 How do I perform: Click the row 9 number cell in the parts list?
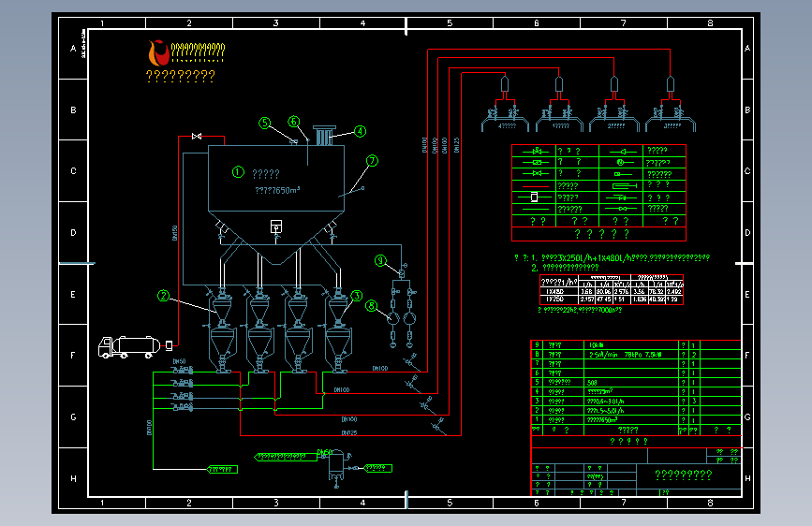(x=537, y=344)
